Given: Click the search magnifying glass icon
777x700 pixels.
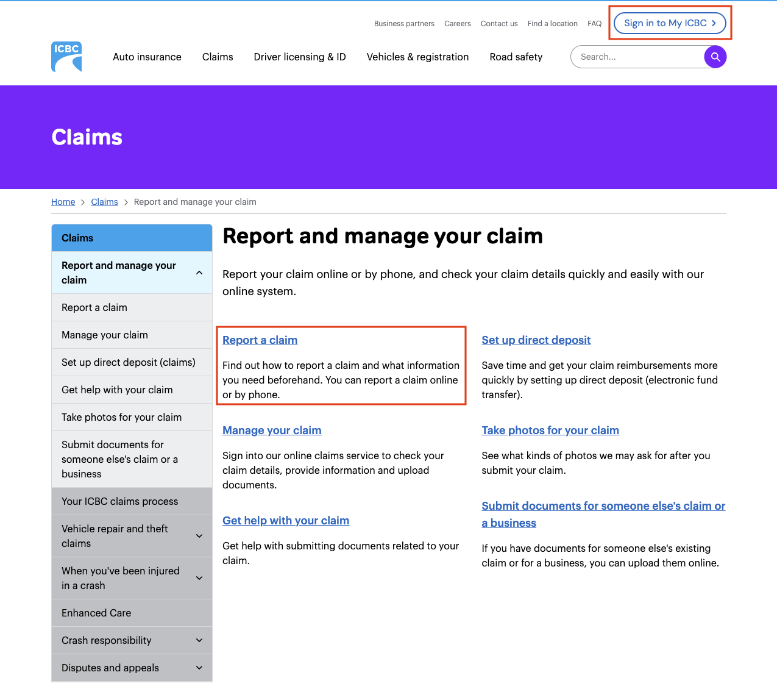Looking at the screenshot, I should click(715, 57).
